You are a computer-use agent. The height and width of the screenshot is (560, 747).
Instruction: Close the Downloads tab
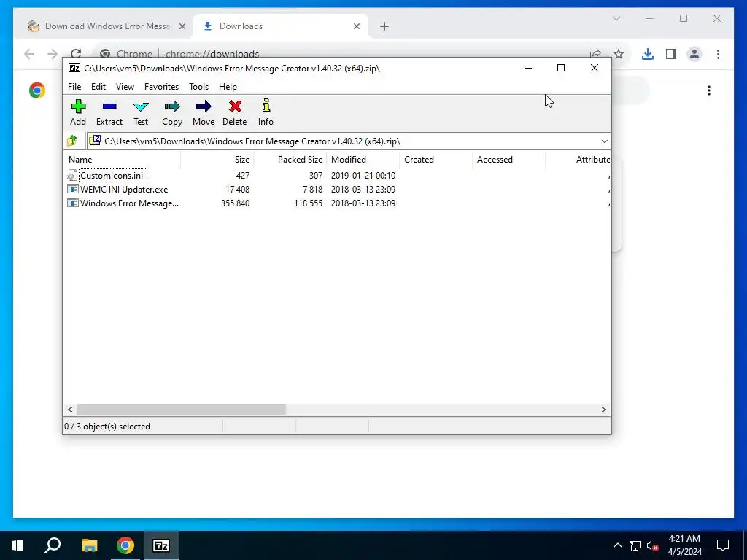tap(356, 26)
